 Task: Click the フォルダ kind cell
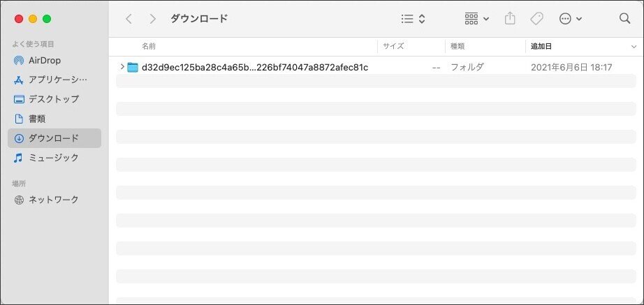coord(467,67)
